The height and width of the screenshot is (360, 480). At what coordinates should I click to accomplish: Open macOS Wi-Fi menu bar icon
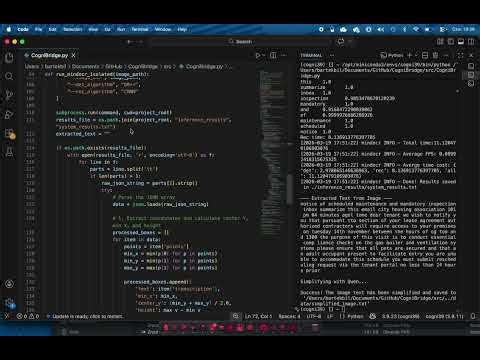click(x=416, y=29)
